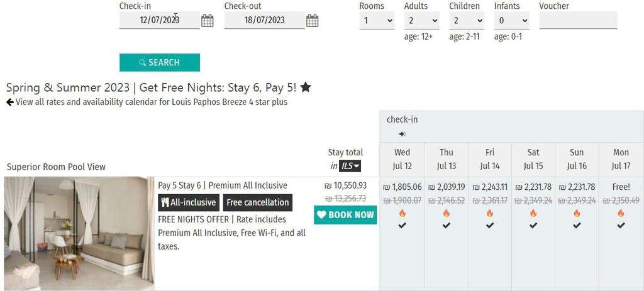This screenshot has height=291, width=644.
Task: Click the Free cancellation tag
Action: [x=258, y=202]
